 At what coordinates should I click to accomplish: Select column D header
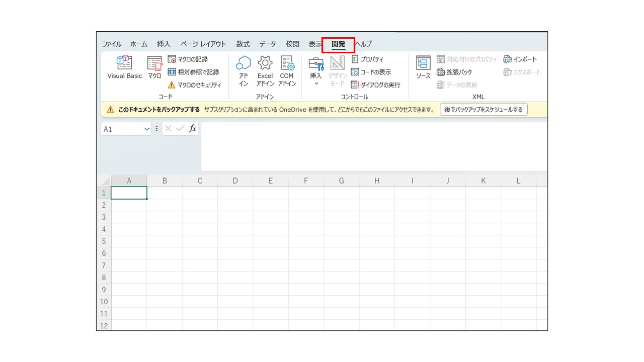tap(235, 181)
